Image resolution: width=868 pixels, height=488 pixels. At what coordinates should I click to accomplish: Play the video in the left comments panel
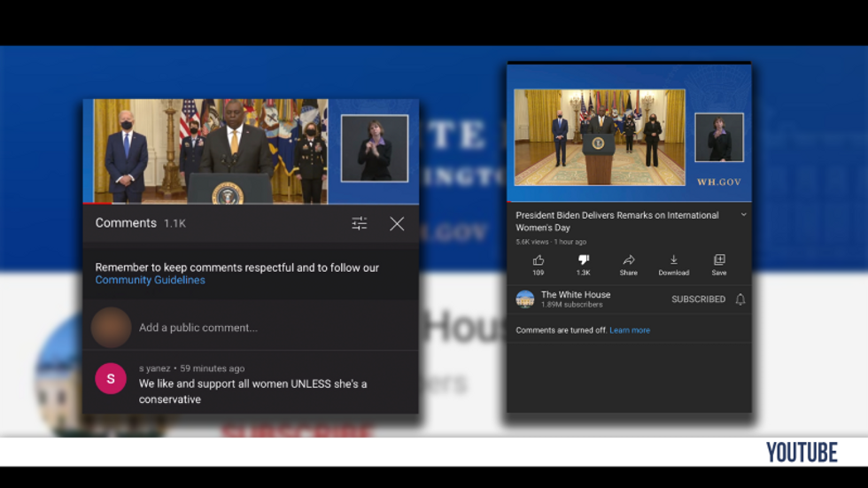coord(251,151)
